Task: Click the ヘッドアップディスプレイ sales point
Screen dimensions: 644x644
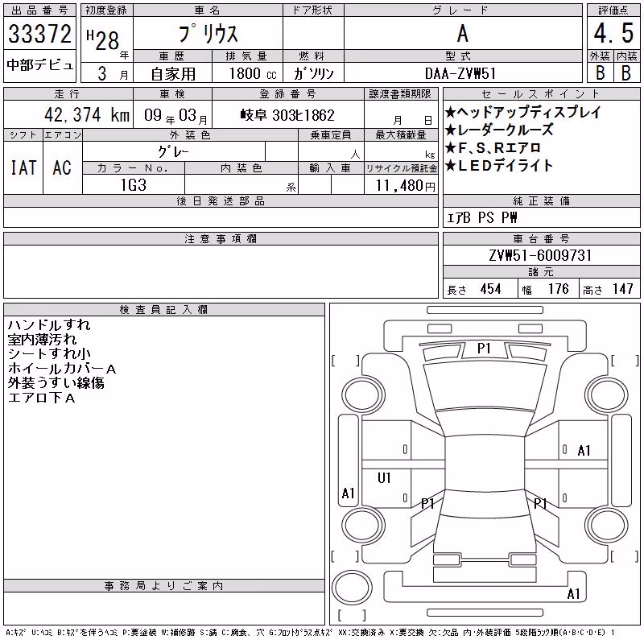Action: (522, 112)
